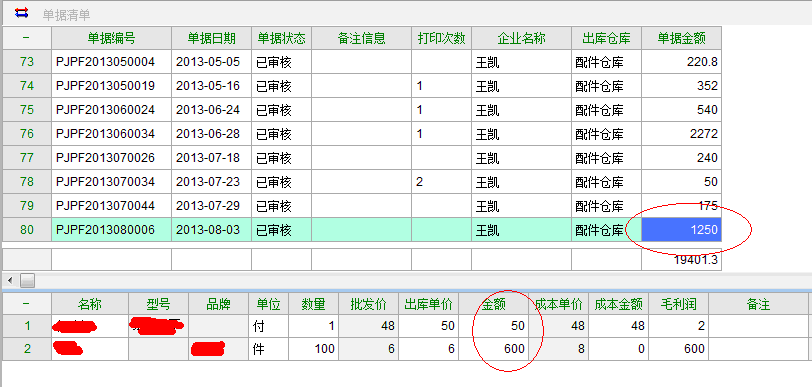
Task: Click the horizontal scrollbar thumb
Action: 27,280
